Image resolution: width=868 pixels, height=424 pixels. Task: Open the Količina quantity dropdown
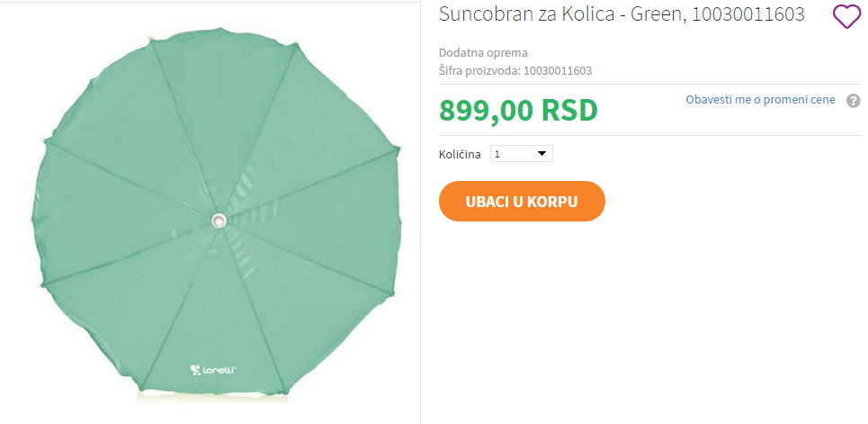click(522, 154)
